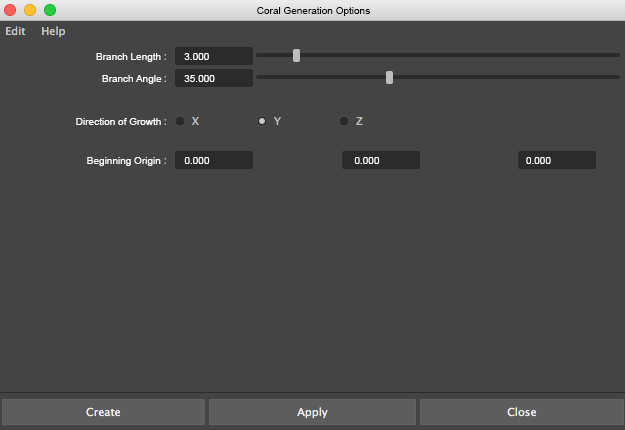Select Y as the direction of growth

coord(262,121)
